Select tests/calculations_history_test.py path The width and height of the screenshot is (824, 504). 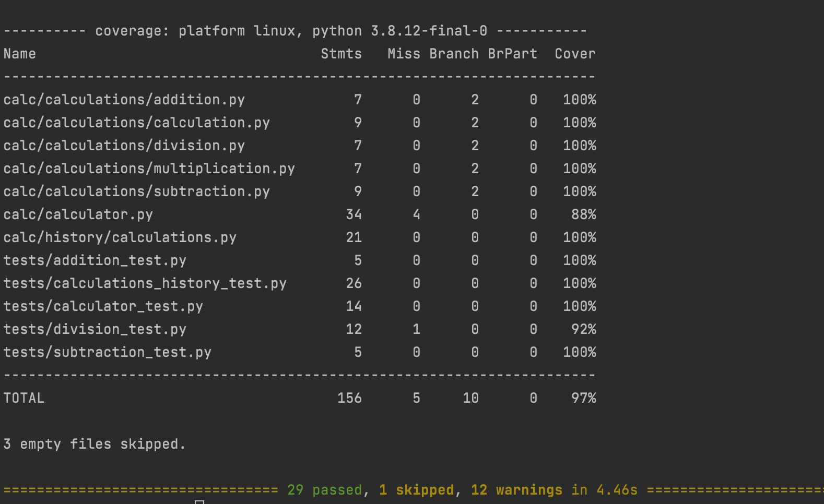[145, 283]
